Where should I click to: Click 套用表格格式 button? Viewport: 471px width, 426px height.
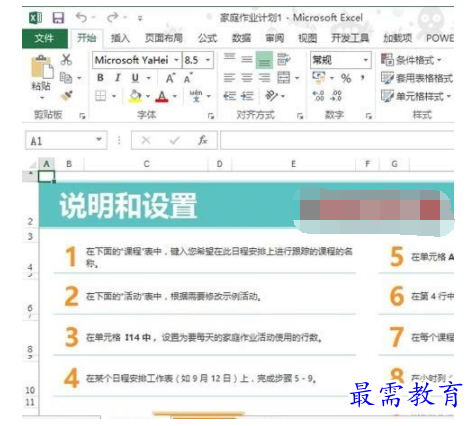[x=417, y=78]
